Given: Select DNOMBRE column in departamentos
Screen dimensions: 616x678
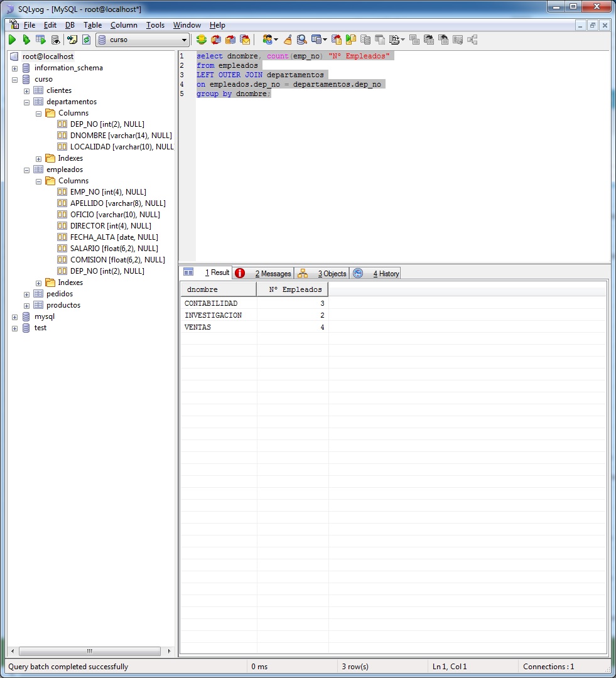Looking at the screenshot, I should (x=121, y=136).
